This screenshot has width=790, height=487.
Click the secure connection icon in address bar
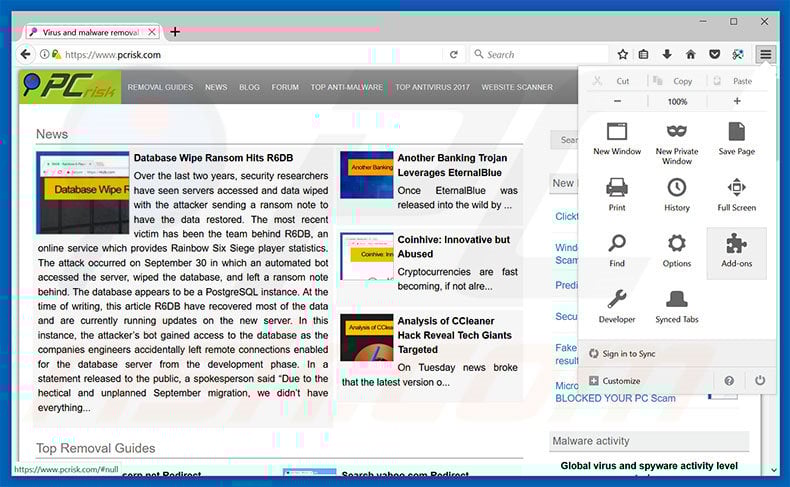[56, 54]
